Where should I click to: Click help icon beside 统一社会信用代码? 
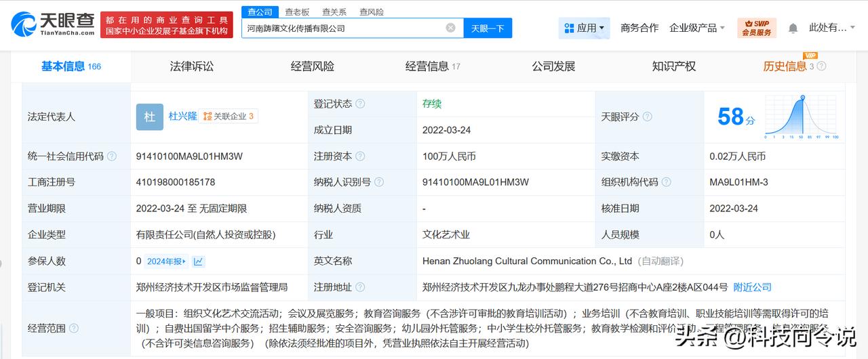pos(112,156)
